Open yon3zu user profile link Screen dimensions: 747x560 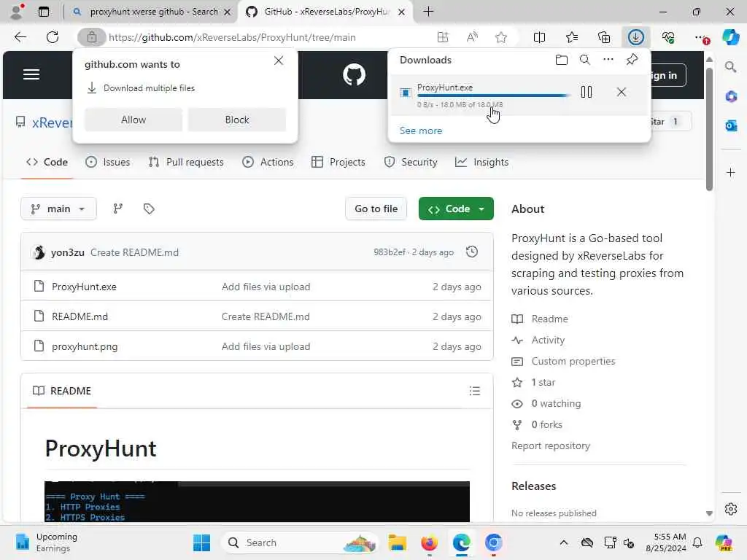click(68, 252)
